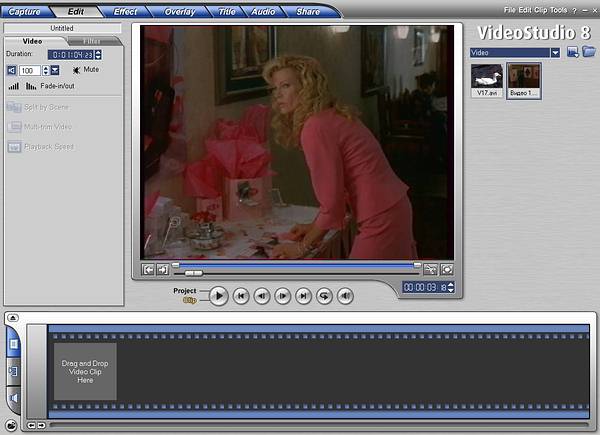The height and width of the screenshot is (435, 600).
Task: Select Project playback mode
Action: [x=184, y=291]
